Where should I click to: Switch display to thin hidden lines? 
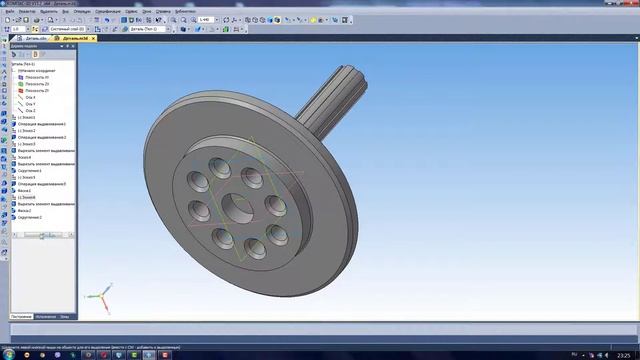262,20
